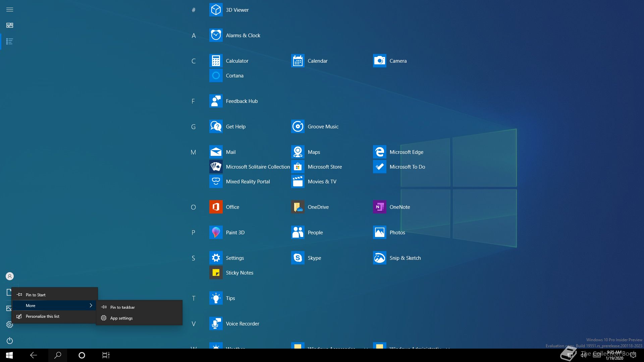This screenshot has height=362, width=644.
Task: Select Pin to Start in context menu
Action: [55, 295]
